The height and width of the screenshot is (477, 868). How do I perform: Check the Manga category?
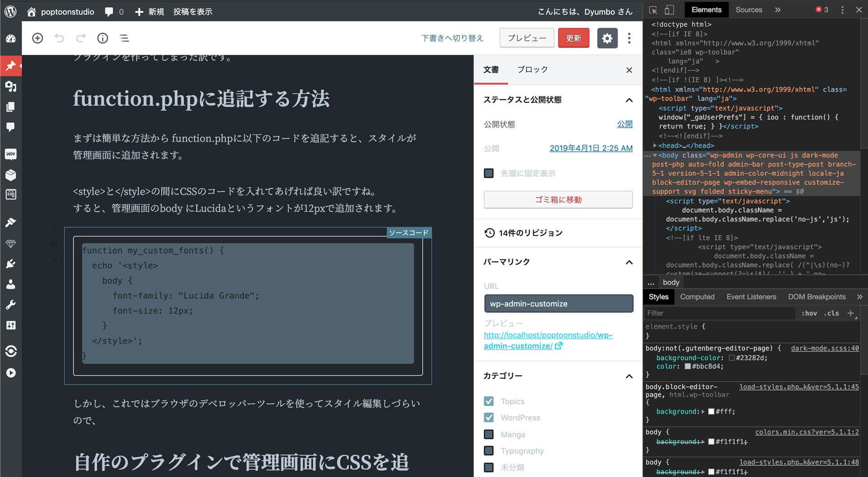(x=489, y=434)
